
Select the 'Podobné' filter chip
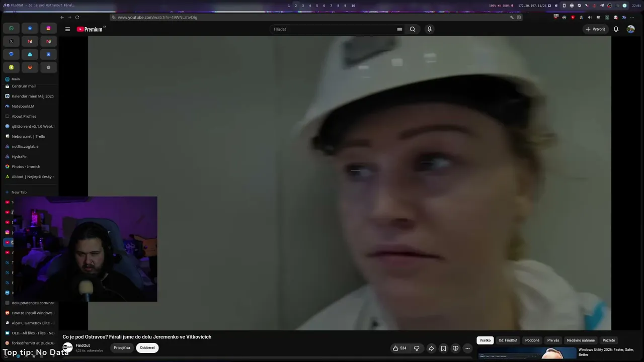tap(532, 340)
